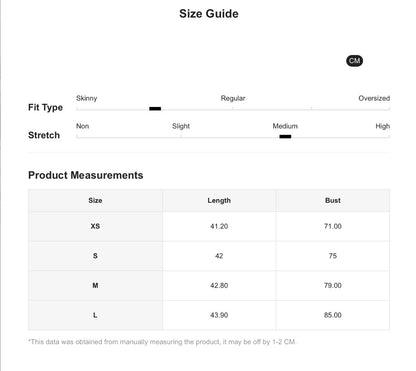Select the Regular fit label
The width and height of the screenshot is (416, 371).
[x=233, y=98]
